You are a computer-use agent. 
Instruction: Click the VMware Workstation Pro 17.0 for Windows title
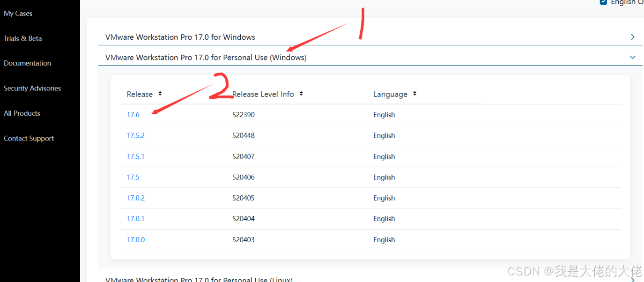coord(180,37)
